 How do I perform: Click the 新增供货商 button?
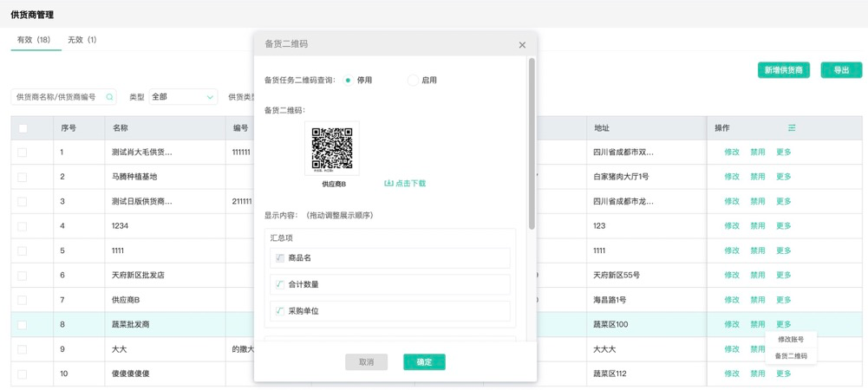click(783, 70)
